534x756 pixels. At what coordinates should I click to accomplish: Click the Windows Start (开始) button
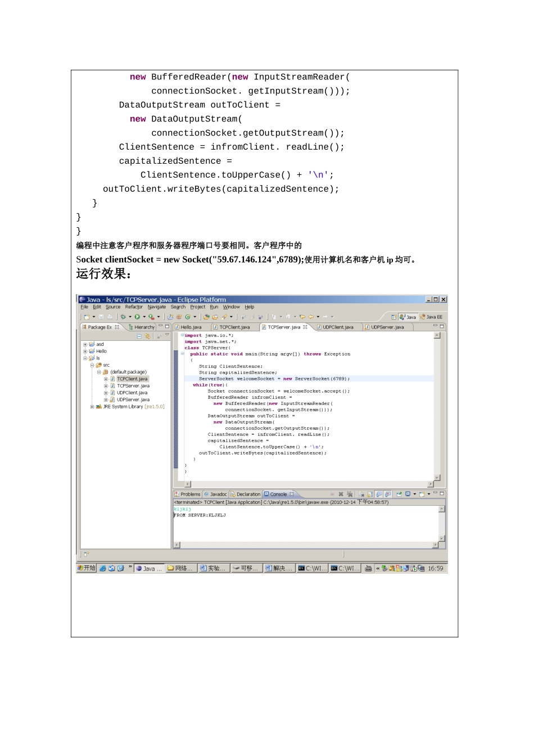tap(87, 568)
